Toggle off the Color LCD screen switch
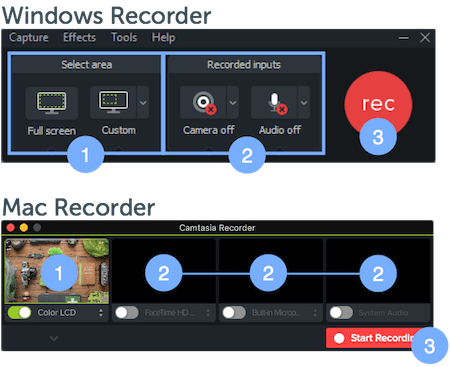450x367 pixels. 19,313
